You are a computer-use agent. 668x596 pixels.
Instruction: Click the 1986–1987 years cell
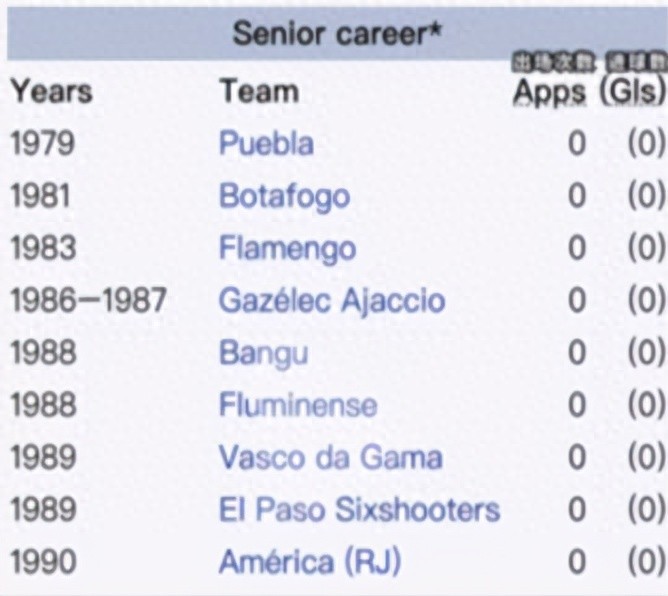pyautogui.click(x=88, y=300)
